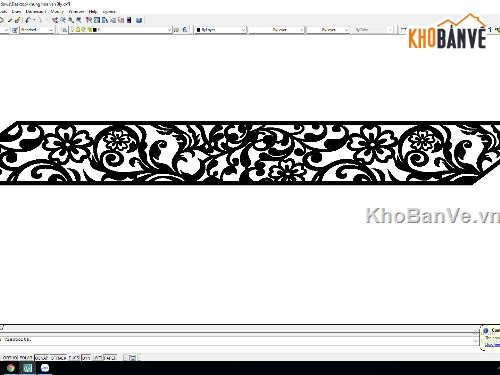
Task: Toggle layer on/off lightbulb in layer box
Action: point(72,30)
